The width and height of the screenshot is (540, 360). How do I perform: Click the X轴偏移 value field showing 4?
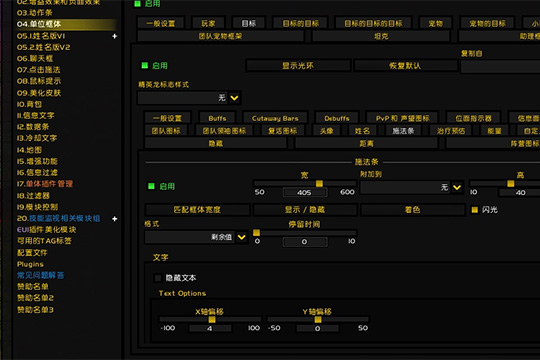pos(210,329)
